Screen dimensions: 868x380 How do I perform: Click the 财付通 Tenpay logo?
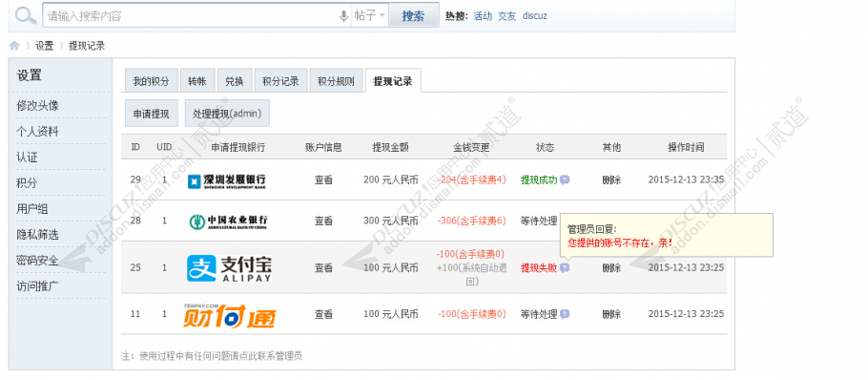[x=229, y=315]
